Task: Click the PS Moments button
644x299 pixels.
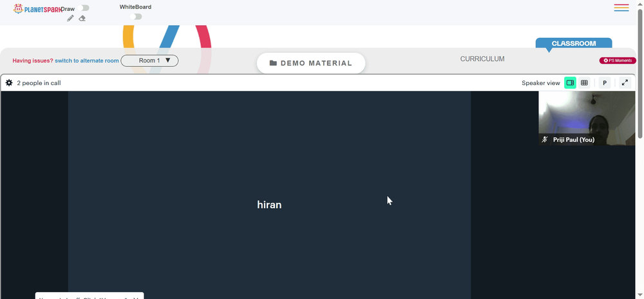Action: pyautogui.click(x=618, y=61)
